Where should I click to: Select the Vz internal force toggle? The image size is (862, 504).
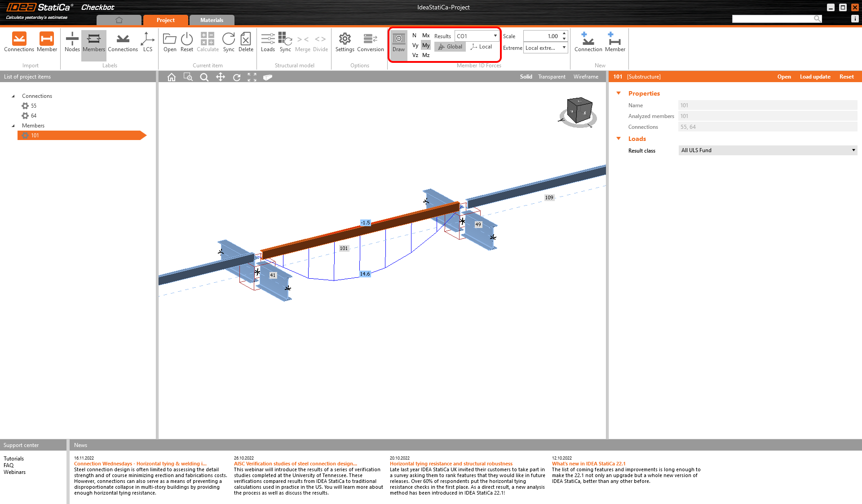coord(415,55)
